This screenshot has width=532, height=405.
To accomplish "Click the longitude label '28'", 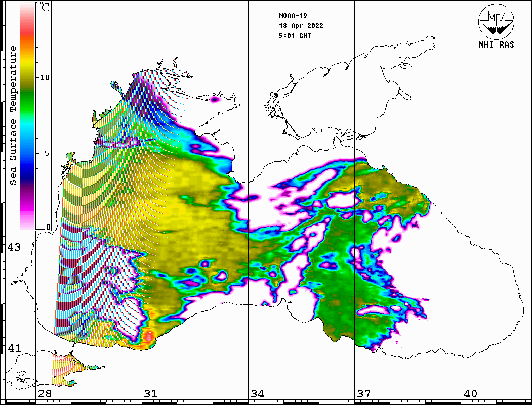I will (45, 394).
